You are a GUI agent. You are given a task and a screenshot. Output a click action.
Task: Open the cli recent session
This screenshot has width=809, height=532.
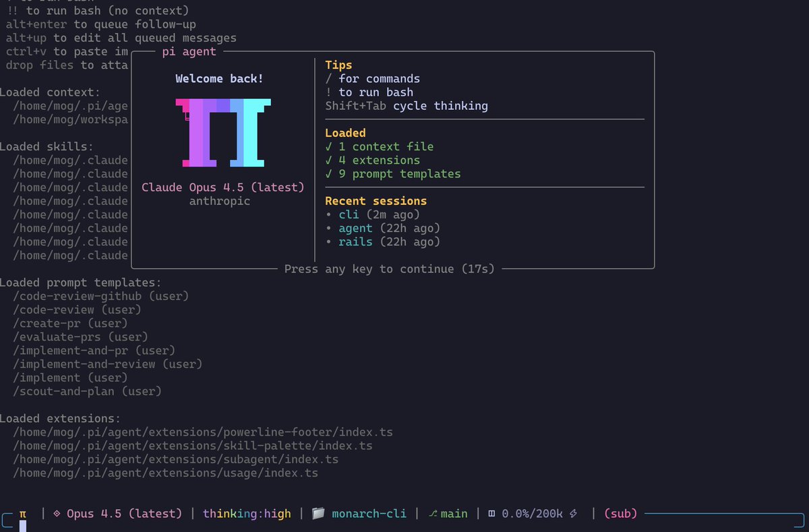coord(349,214)
